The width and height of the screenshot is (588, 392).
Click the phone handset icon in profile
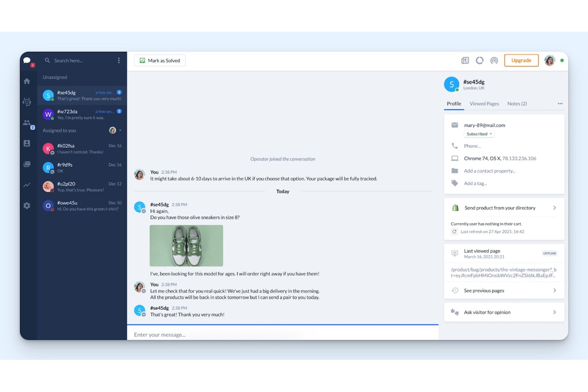click(455, 146)
